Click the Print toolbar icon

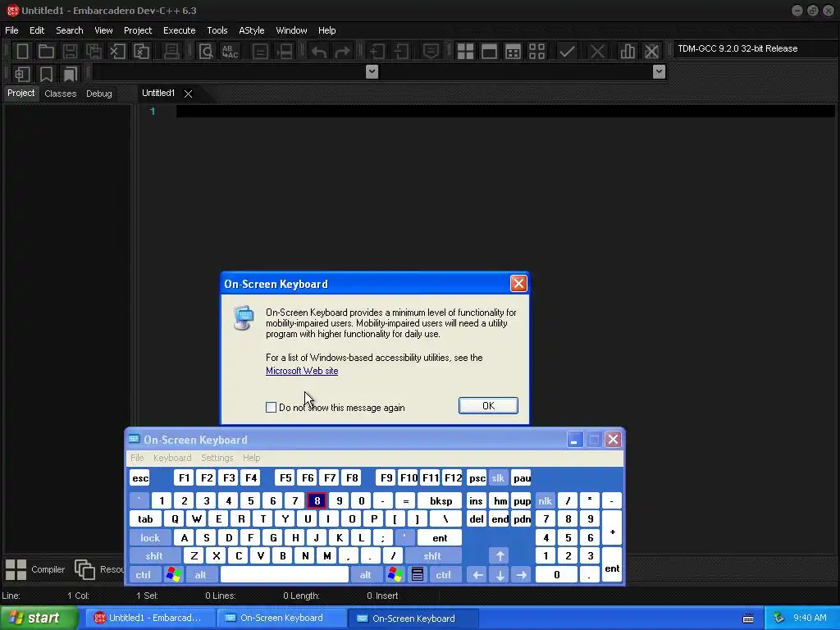pos(171,52)
